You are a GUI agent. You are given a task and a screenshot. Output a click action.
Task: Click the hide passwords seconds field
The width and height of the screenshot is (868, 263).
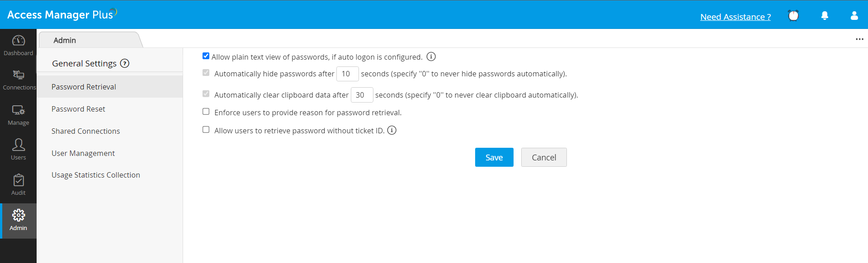coord(347,74)
